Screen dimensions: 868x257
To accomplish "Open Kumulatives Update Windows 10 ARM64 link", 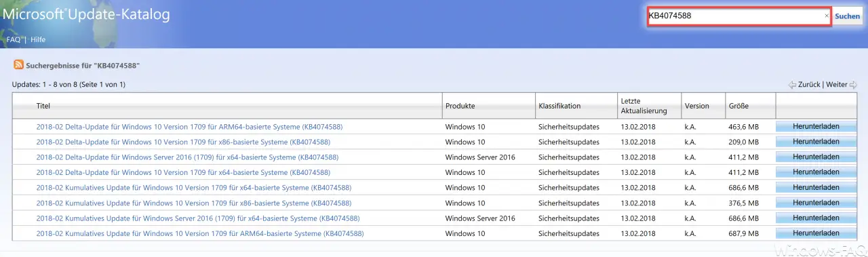I will (x=200, y=233).
